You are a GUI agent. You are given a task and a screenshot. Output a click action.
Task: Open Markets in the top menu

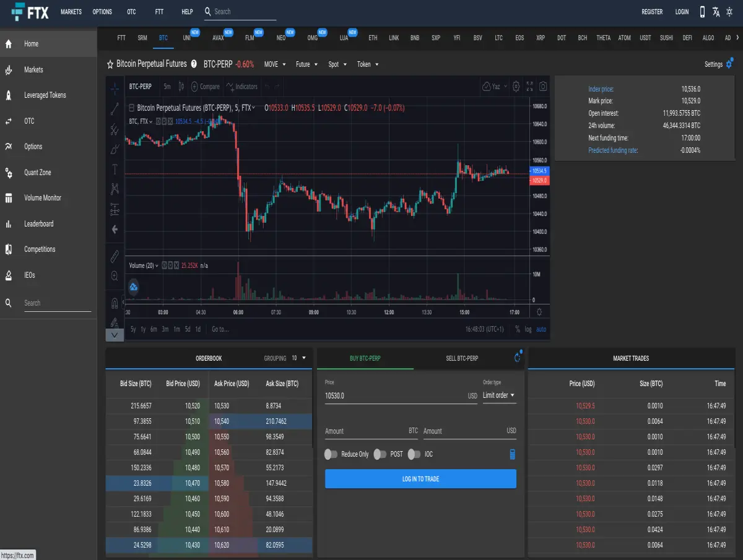click(x=71, y=12)
